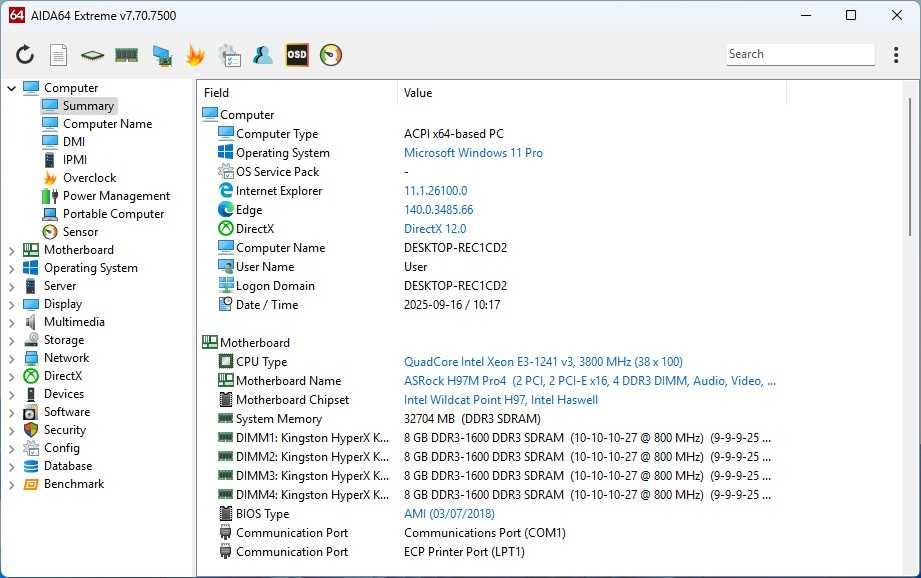921x578 pixels.
Task: Click the checklist calendar toolbar icon
Action: pos(229,55)
